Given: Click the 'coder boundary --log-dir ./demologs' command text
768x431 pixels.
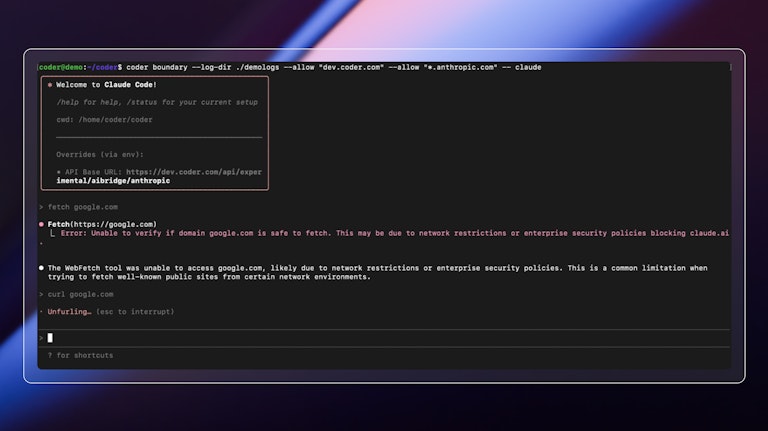Looking at the screenshot, I should pos(203,68).
